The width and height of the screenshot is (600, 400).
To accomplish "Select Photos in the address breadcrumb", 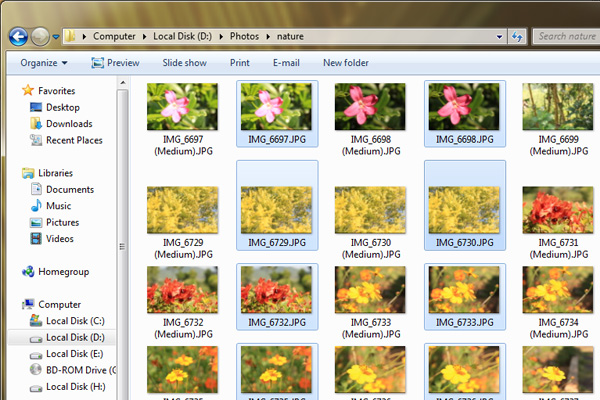I will [244, 36].
